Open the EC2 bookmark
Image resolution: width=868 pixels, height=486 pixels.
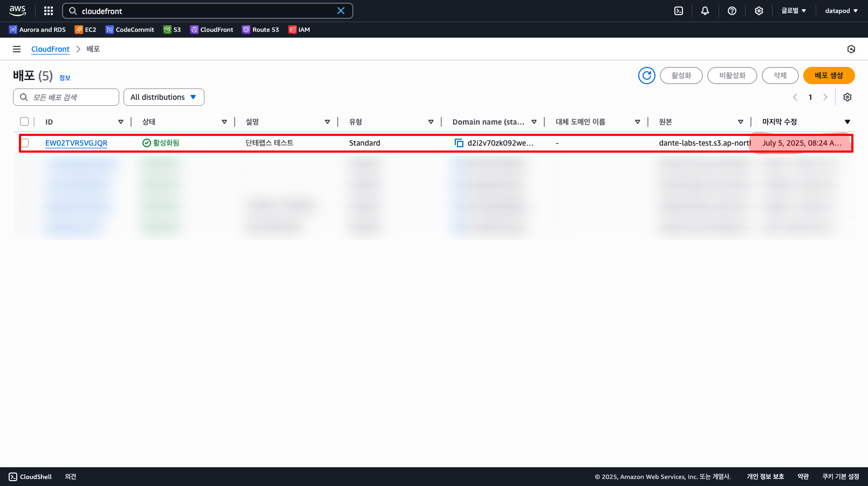(x=85, y=30)
